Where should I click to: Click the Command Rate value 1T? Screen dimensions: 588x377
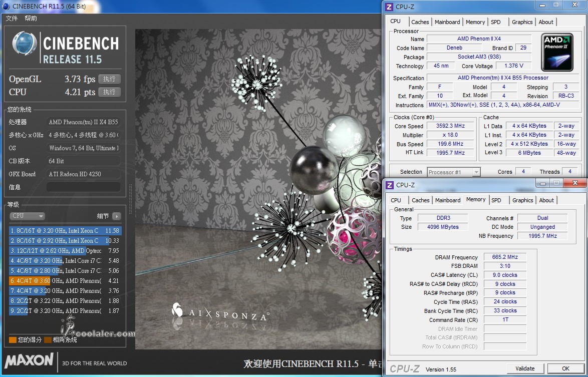click(505, 319)
